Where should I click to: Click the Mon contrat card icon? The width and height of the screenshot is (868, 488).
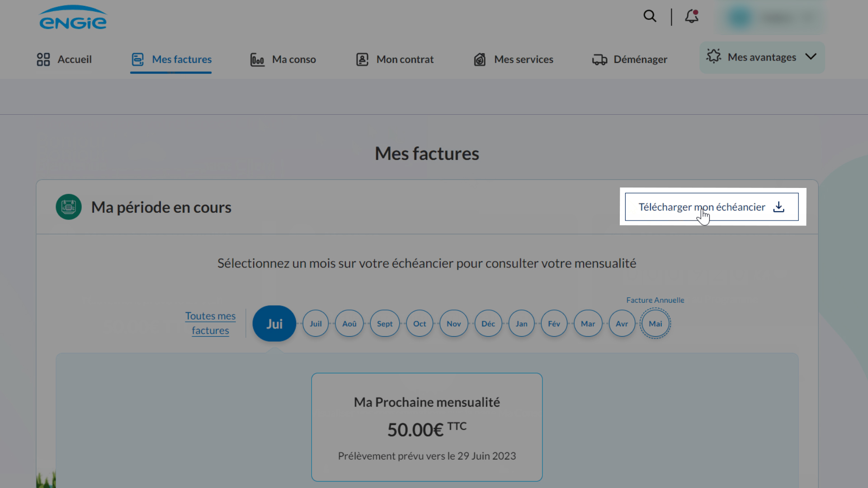(362, 59)
